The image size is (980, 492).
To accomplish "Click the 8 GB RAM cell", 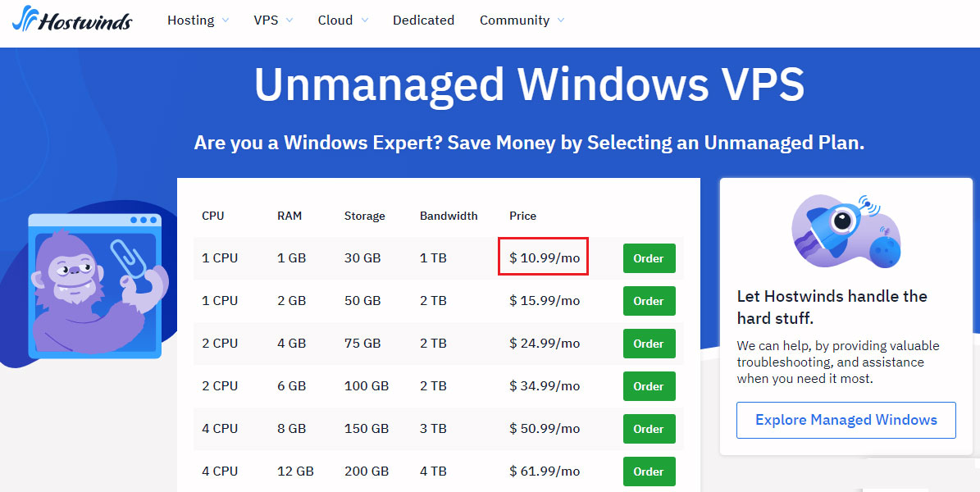I will click(291, 428).
